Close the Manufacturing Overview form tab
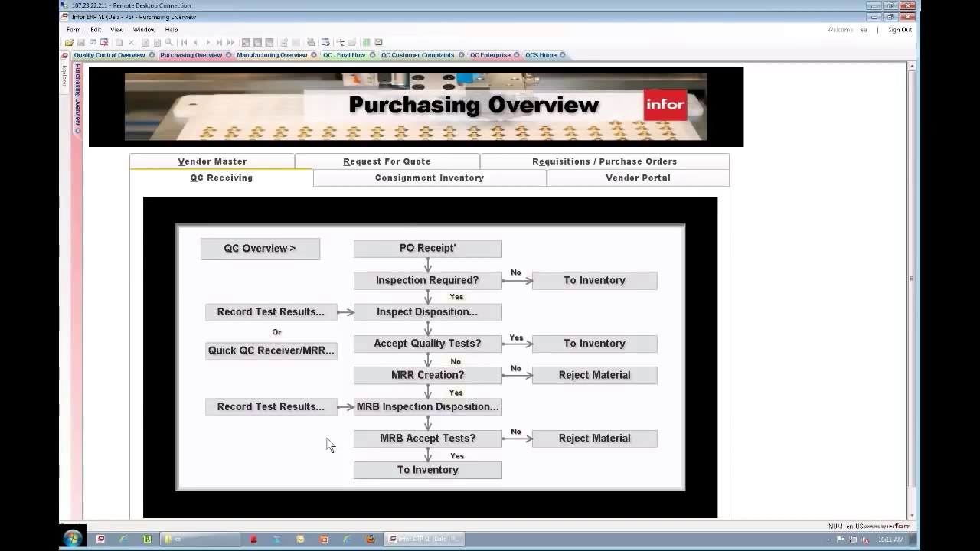980x551 pixels. coord(314,55)
